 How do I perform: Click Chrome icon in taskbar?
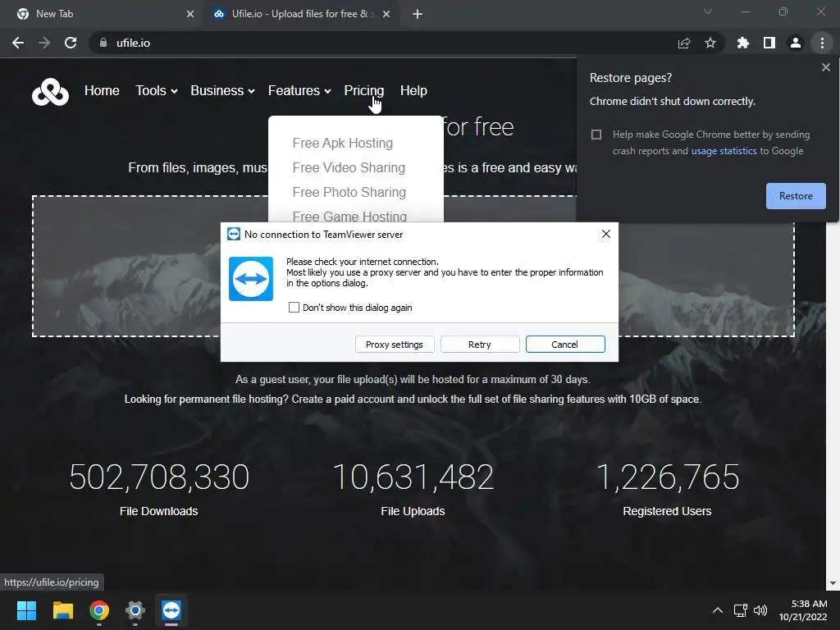(99, 610)
